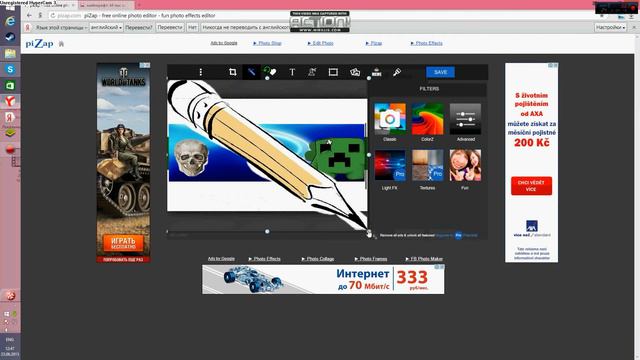The width and height of the screenshot is (640, 360).
Task: Click the home icon beside piZap logo
Action: pos(61,44)
